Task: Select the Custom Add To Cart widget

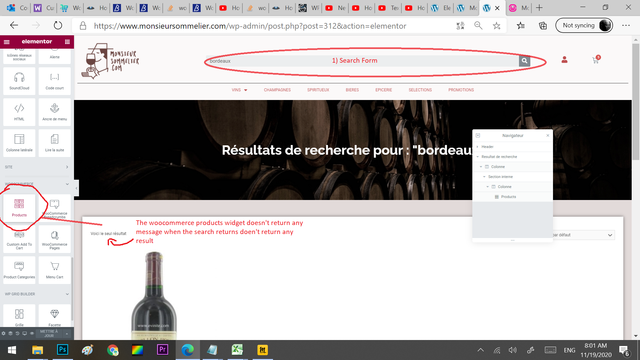Action: (x=19, y=239)
